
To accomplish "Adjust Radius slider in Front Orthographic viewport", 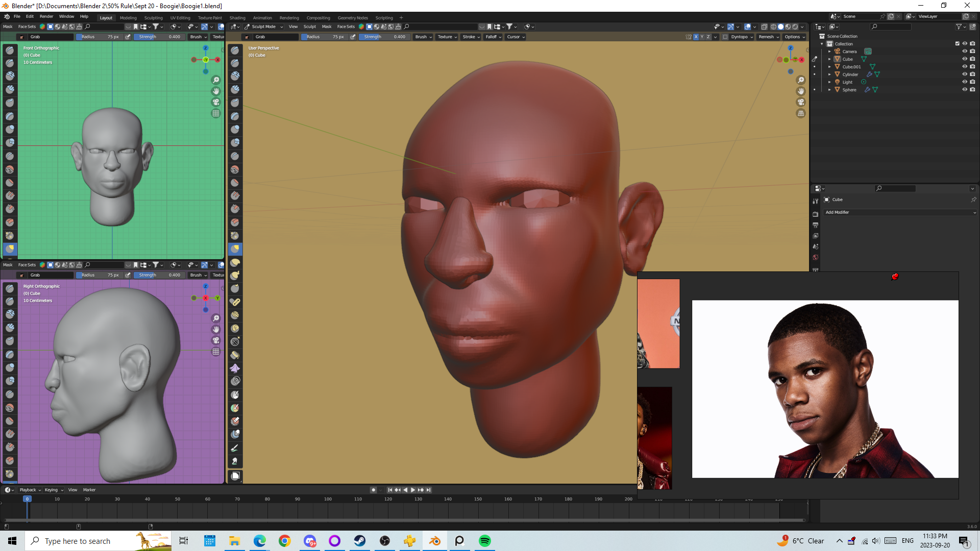I will (98, 37).
